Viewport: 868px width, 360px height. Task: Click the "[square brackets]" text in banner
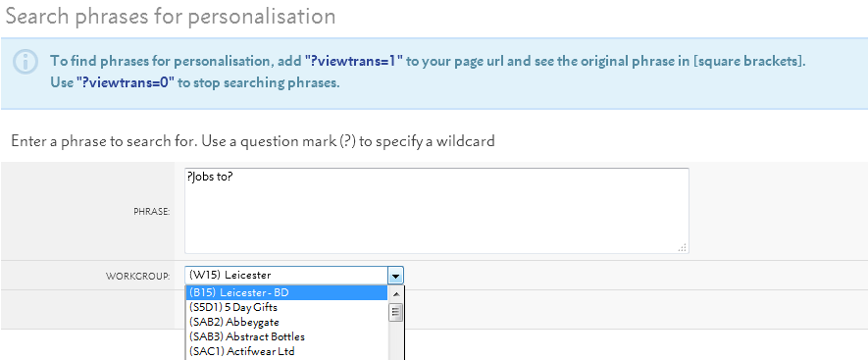click(x=748, y=61)
